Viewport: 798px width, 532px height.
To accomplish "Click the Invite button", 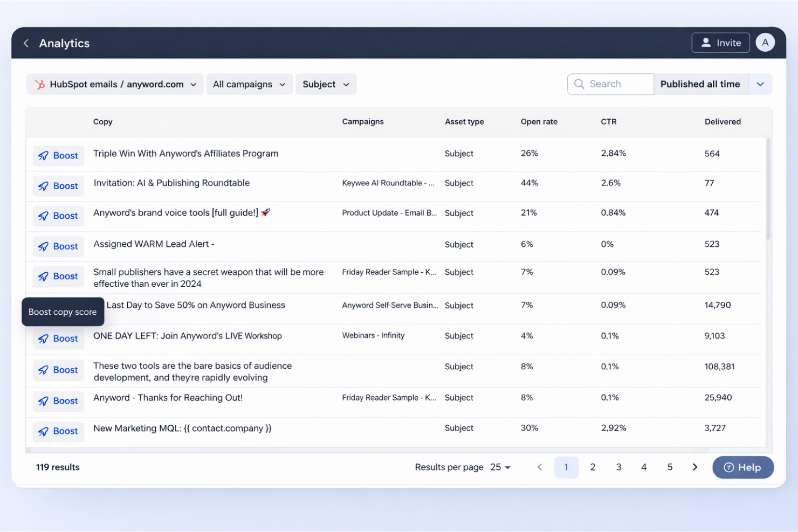I will tap(720, 43).
